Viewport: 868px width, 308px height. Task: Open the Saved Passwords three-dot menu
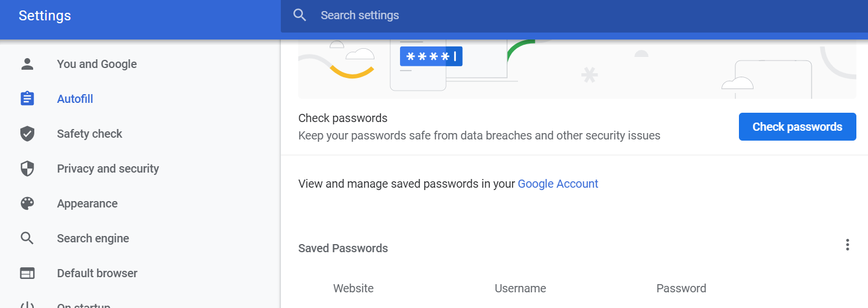click(847, 245)
